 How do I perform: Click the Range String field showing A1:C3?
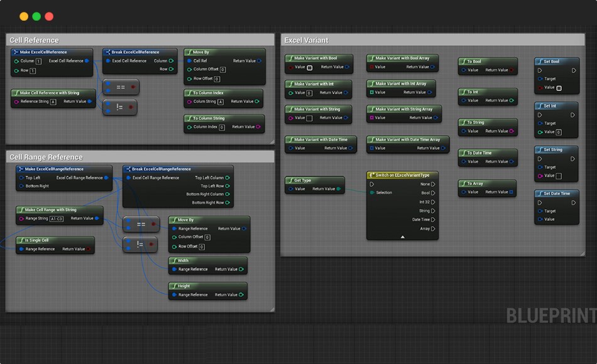57,218
